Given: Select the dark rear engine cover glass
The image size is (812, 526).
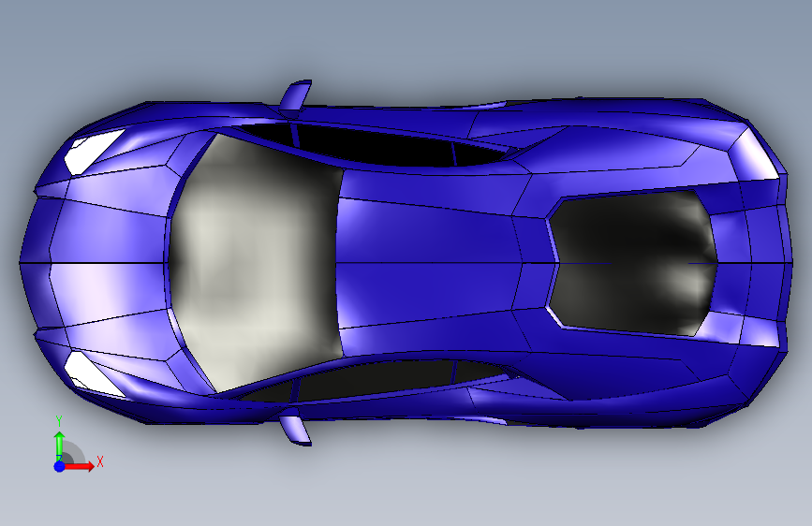Looking at the screenshot, I should coord(633,263).
